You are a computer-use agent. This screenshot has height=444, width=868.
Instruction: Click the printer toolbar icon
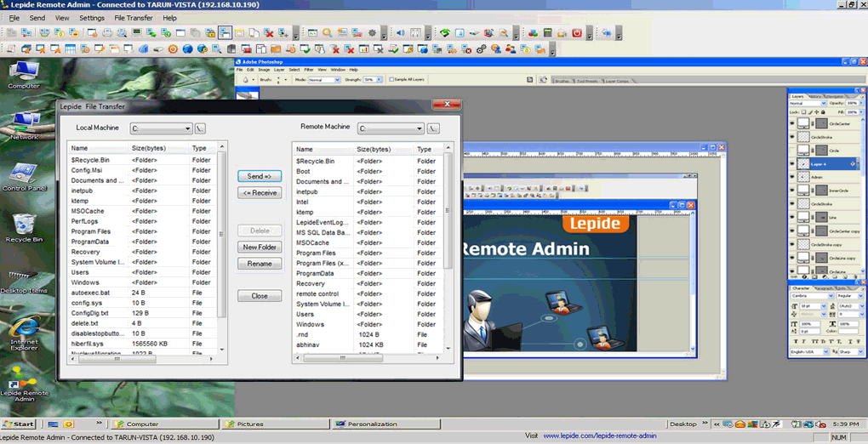tap(107, 32)
